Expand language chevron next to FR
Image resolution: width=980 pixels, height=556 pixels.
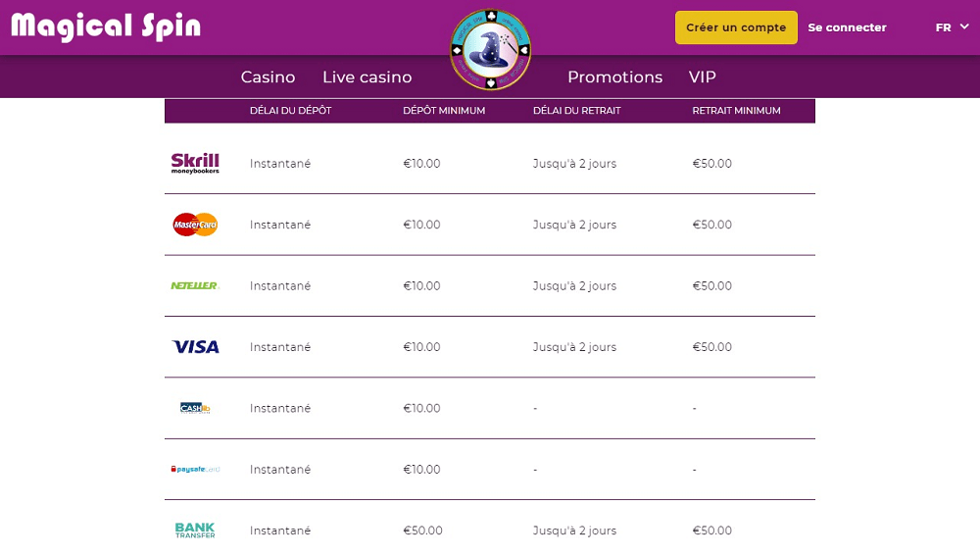pos(964,26)
